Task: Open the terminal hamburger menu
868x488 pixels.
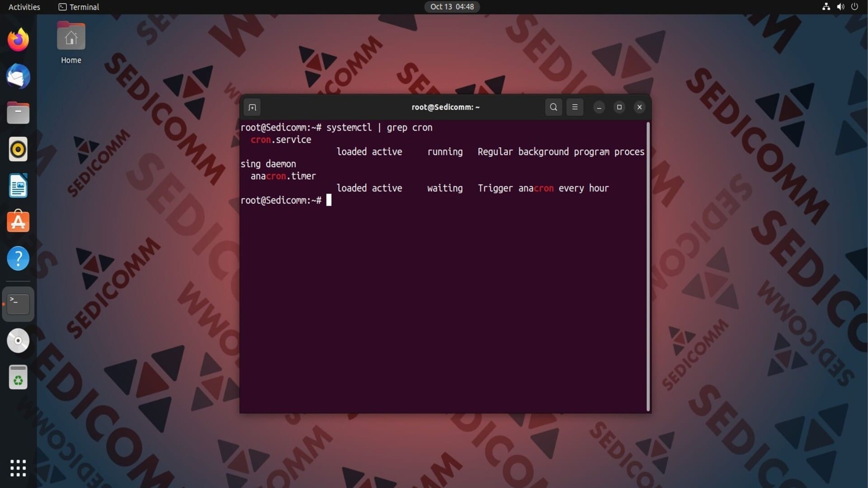Action: click(575, 107)
